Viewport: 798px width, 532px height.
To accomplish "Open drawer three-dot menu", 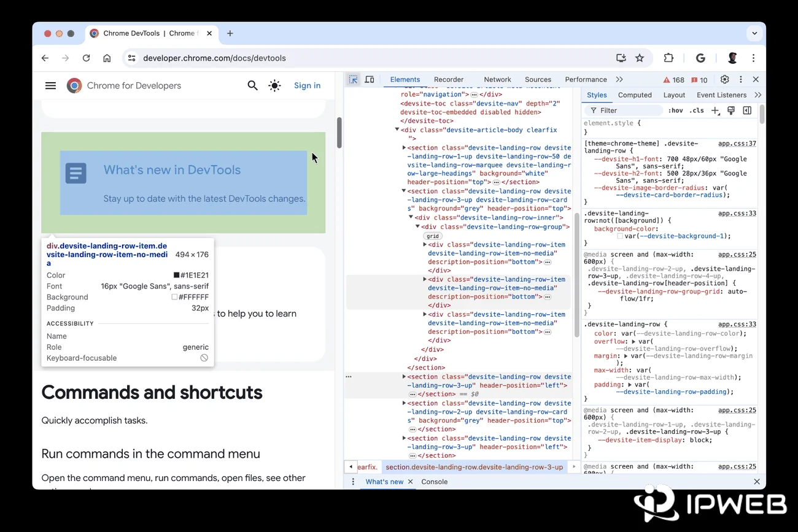I will (x=352, y=482).
